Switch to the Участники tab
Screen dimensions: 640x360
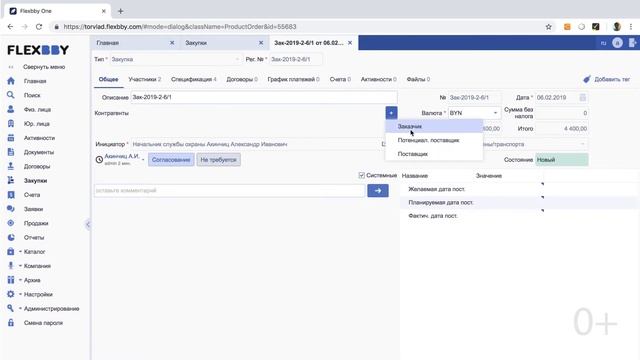click(144, 79)
